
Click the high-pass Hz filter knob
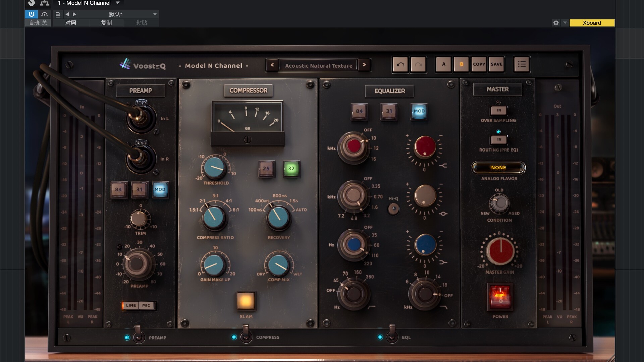click(354, 294)
